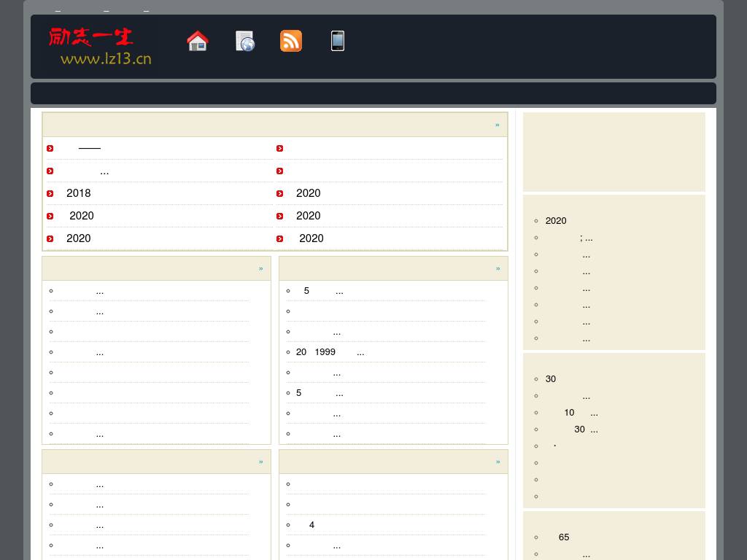
Task: Expand » link of panel containing the 4 entry
Action: pyautogui.click(x=498, y=462)
